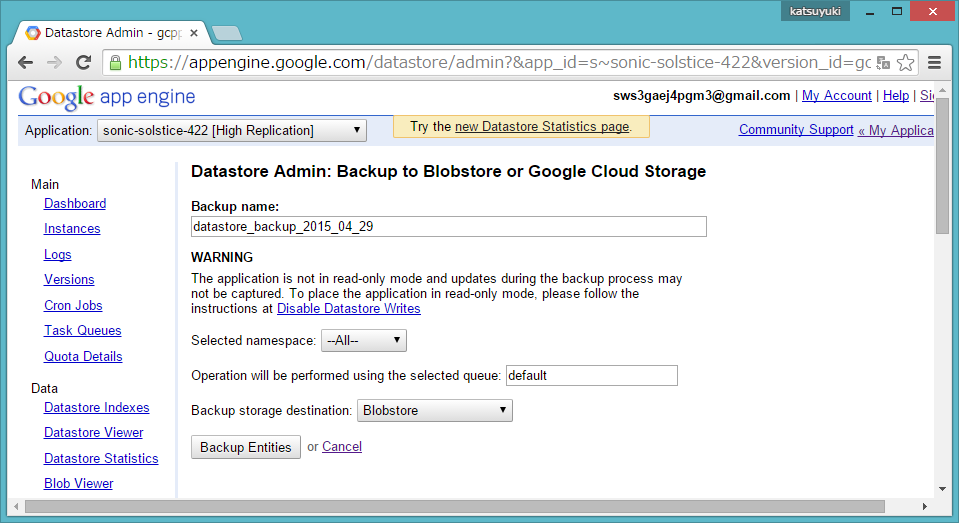Reload the Datastore Admin page

(83, 62)
